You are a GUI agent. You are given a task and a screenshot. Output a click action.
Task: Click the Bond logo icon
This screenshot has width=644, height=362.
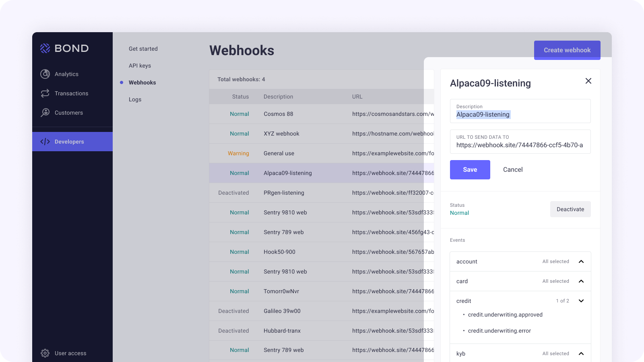(45, 48)
